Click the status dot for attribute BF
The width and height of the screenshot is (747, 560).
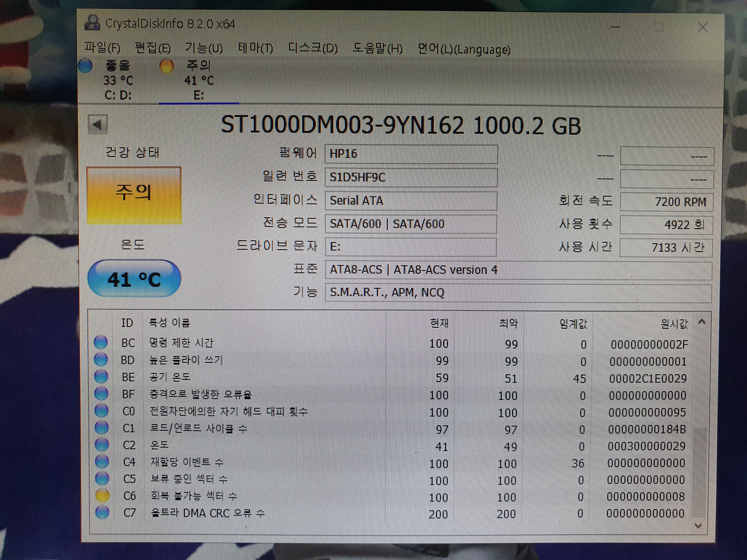(x=101, y=393)
